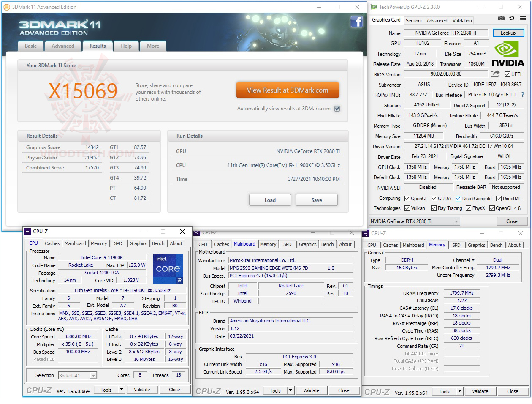
Task: Click the BIOS Version field in GPU-Z
Action: (446, 74)
